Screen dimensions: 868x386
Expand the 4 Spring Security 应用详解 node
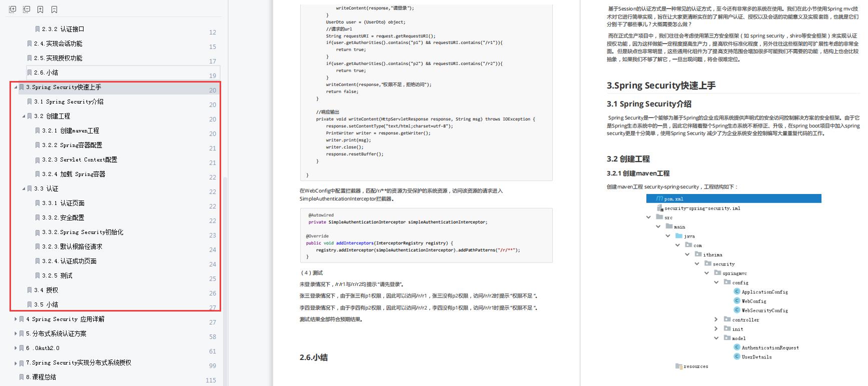(x=16, y=319)
